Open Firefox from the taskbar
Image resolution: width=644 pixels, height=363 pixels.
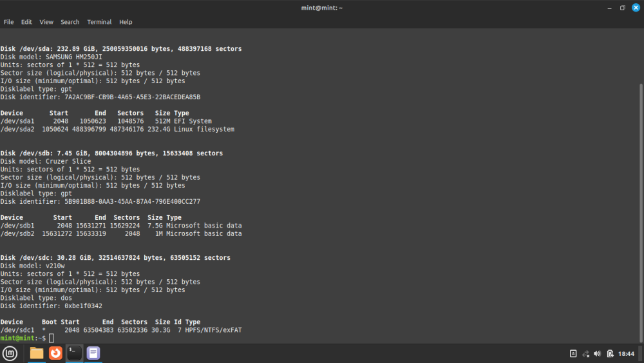(55, 353)
